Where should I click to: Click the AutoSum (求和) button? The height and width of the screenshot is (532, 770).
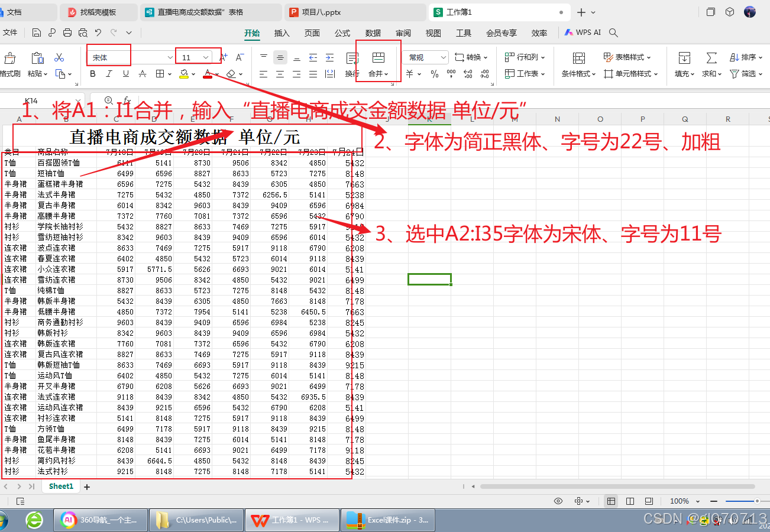click(x=711, y=64)
